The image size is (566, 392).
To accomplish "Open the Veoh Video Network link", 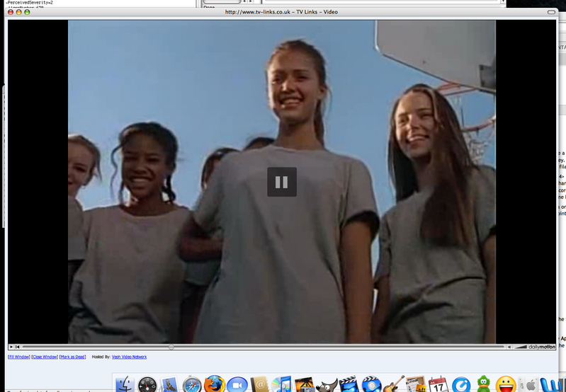I will (x=129, y=357).
